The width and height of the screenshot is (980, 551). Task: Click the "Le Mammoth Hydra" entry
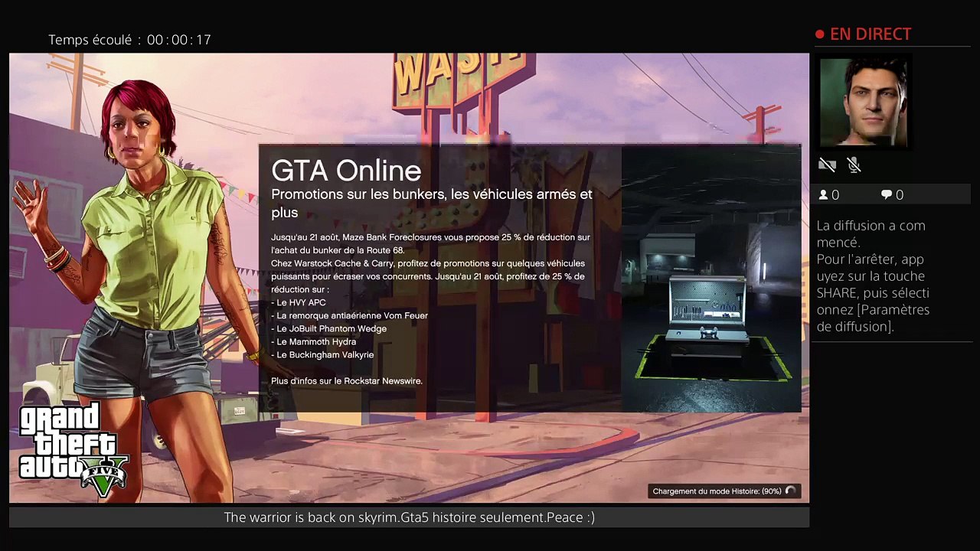(314, 341)
